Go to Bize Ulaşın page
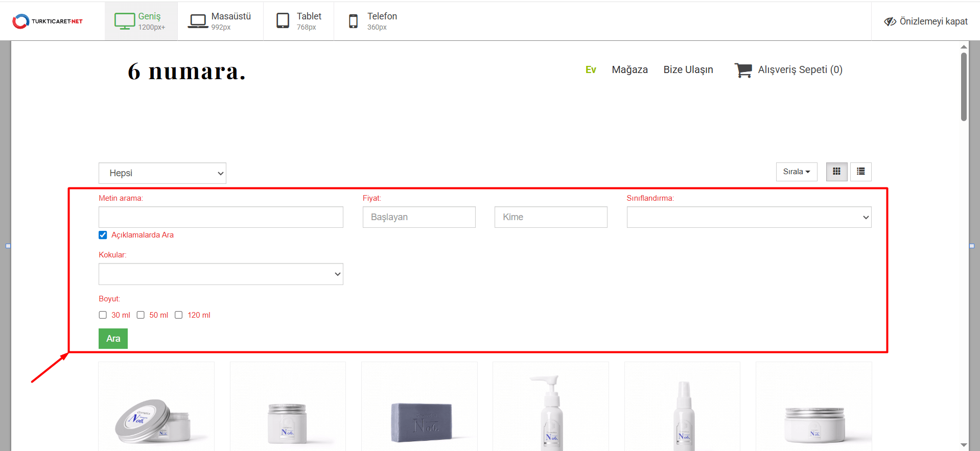The height and width of the screenshot is (451, 980). pyautogui.click(x=688, y=70)
